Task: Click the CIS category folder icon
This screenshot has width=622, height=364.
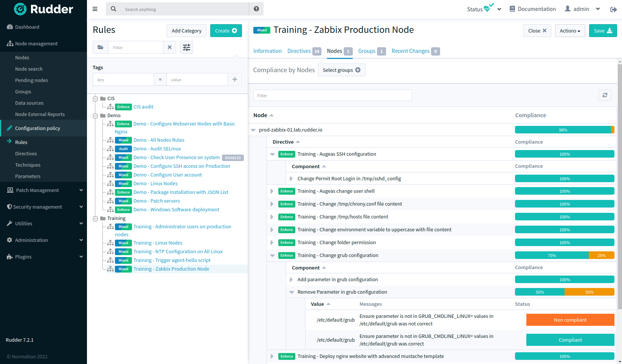Action: (103, 98)
